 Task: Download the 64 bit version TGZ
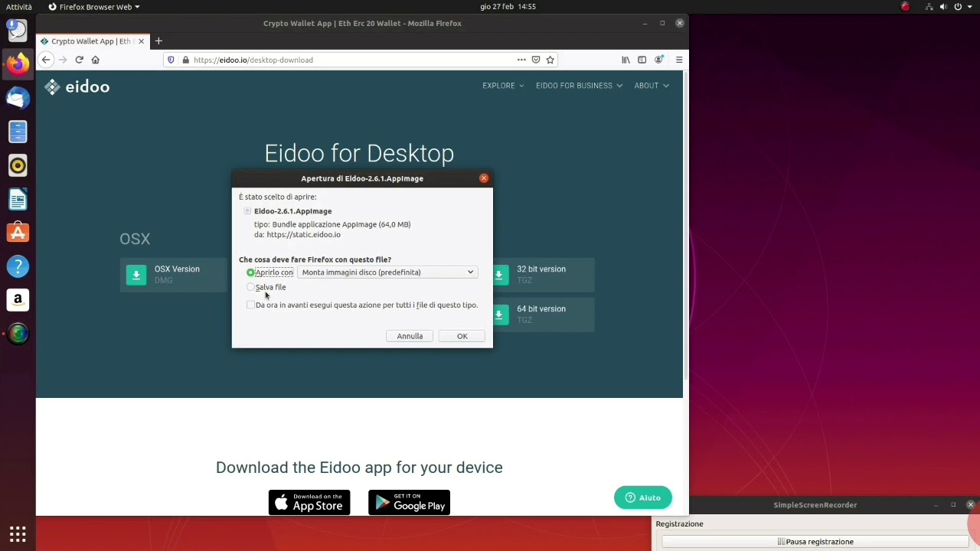[543, 315]
